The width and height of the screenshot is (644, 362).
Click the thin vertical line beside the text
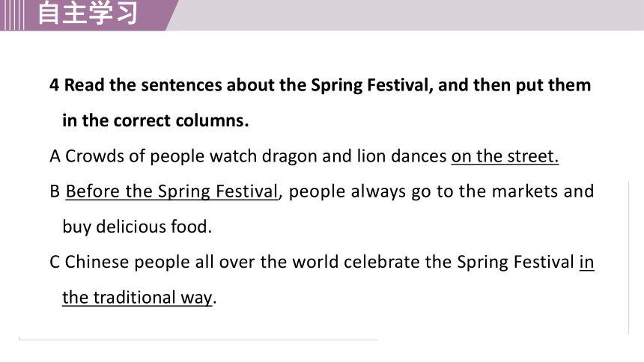click(628, 257)
